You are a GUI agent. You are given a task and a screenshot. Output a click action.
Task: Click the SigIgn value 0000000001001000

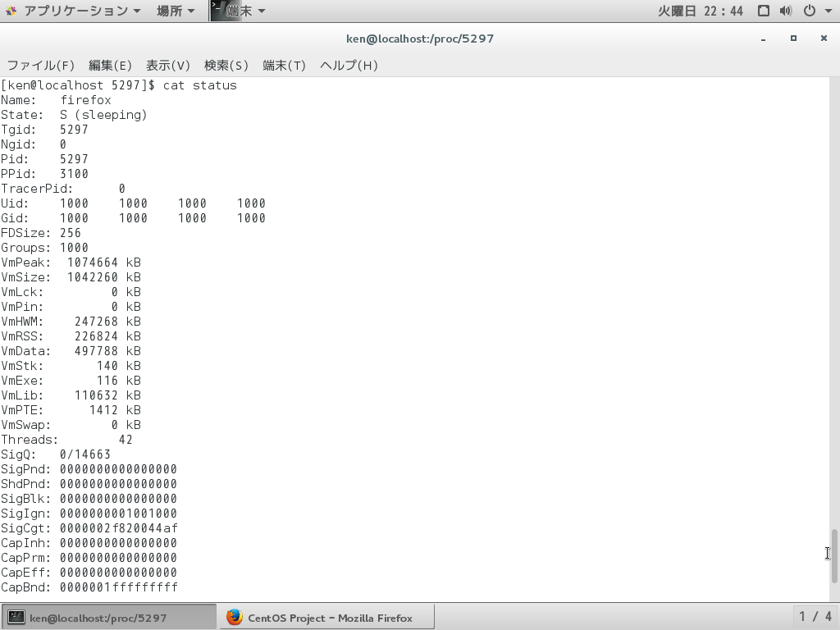118,514
